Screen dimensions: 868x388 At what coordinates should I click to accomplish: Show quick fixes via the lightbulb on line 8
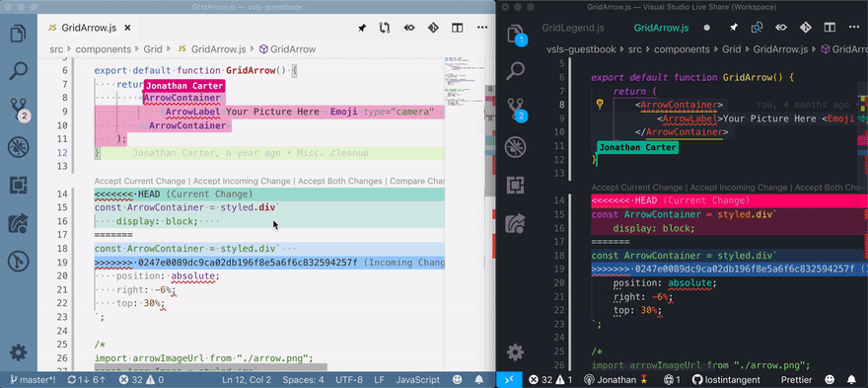[x=599, y=104]
